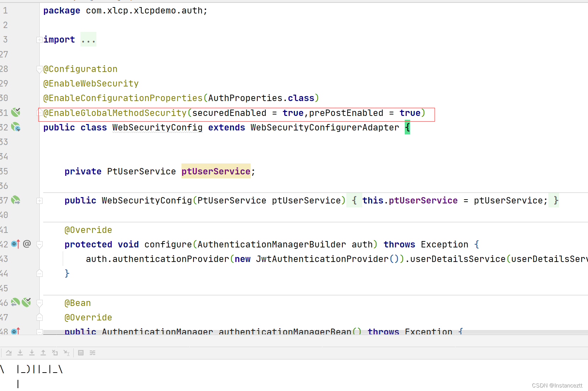Click authenticationManagerBean method name
Viewport: 588px width, 391px height.
tap(285, 332)
